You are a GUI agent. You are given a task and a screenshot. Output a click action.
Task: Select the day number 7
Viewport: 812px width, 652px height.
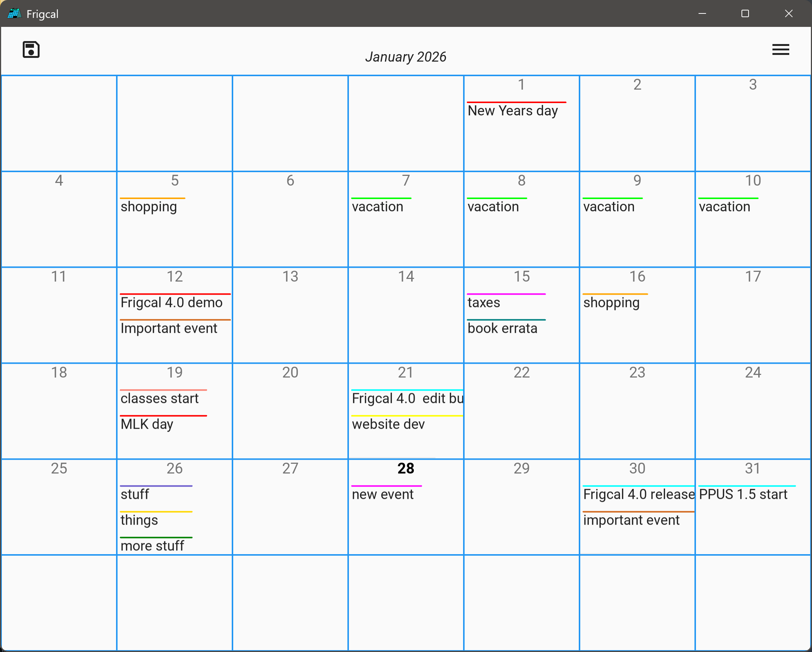[x=406, y=180]
